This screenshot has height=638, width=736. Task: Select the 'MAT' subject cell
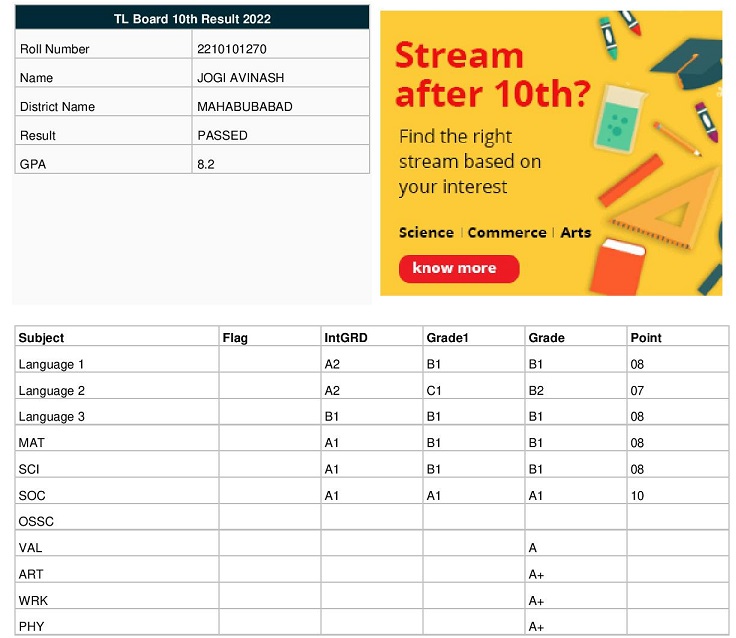coord(117,438)
